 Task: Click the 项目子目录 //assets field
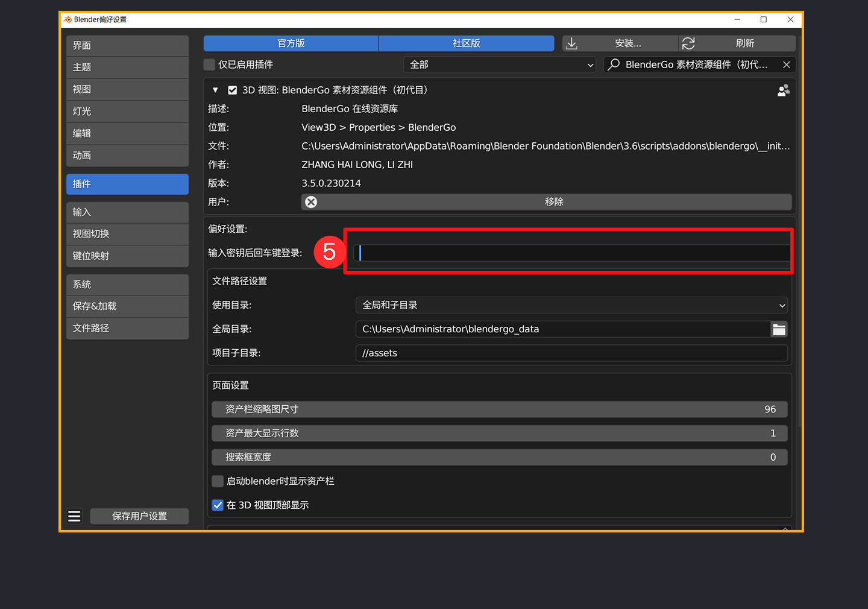(571, 353)
